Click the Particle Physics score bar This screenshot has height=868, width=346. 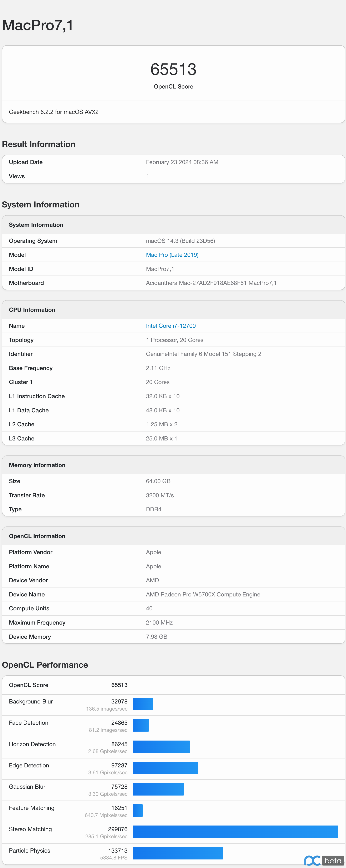click(178, 853)
